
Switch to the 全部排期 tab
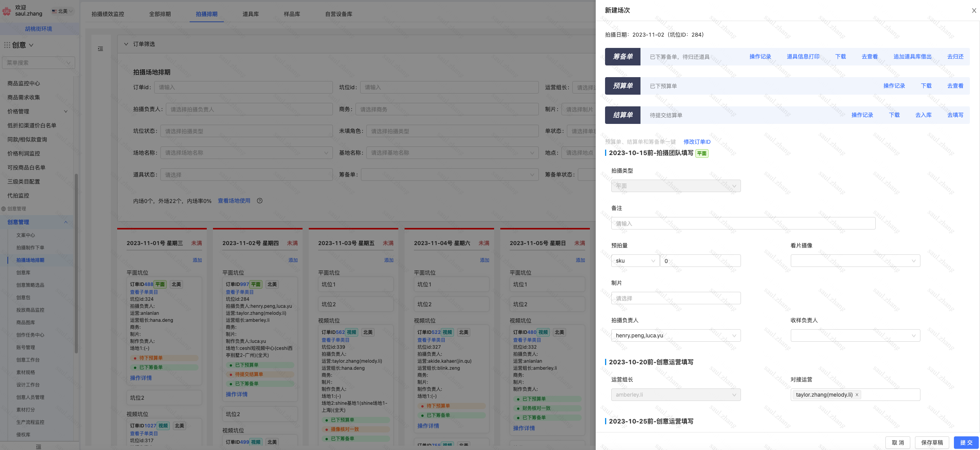pos(160,14)
